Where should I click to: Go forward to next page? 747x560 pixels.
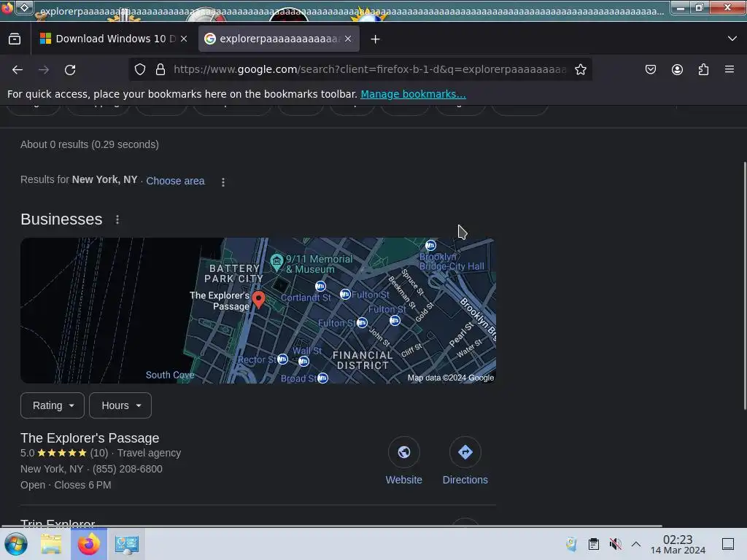[x=44, y=70]
